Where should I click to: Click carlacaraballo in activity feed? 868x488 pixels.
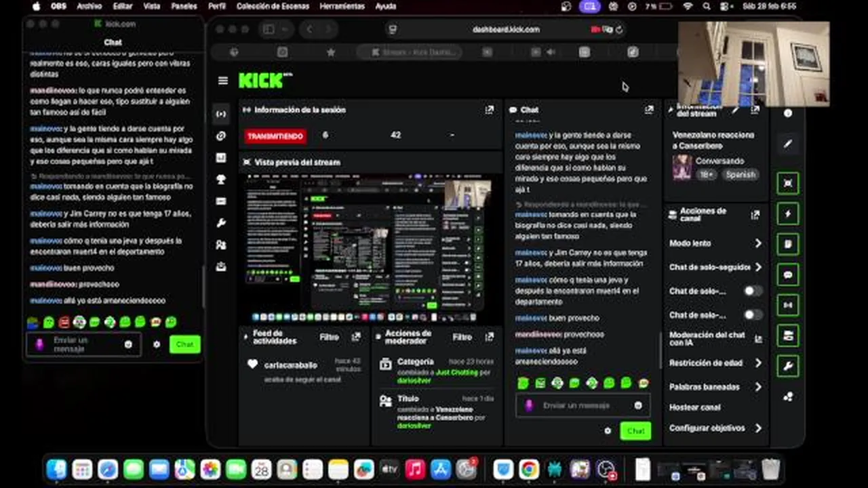pyautogui.click(x=290, y=365)
